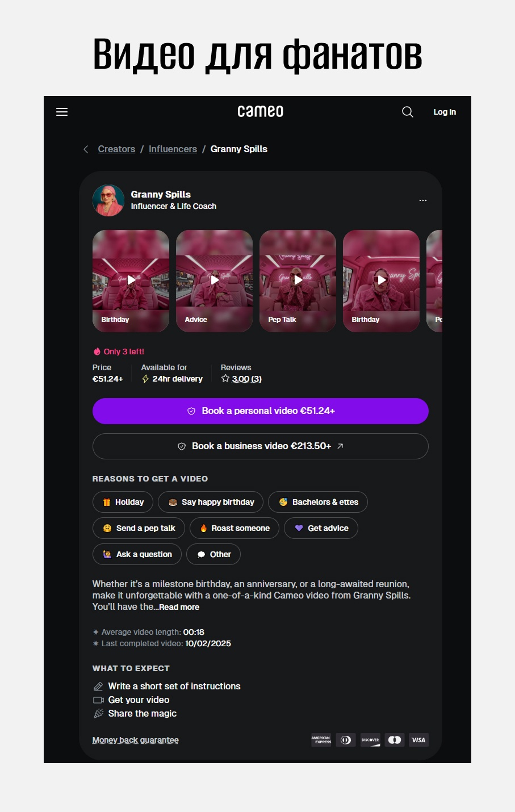Select the Holiday reason chip
Viewport: 515px width, 812px height.
[123, 502]
